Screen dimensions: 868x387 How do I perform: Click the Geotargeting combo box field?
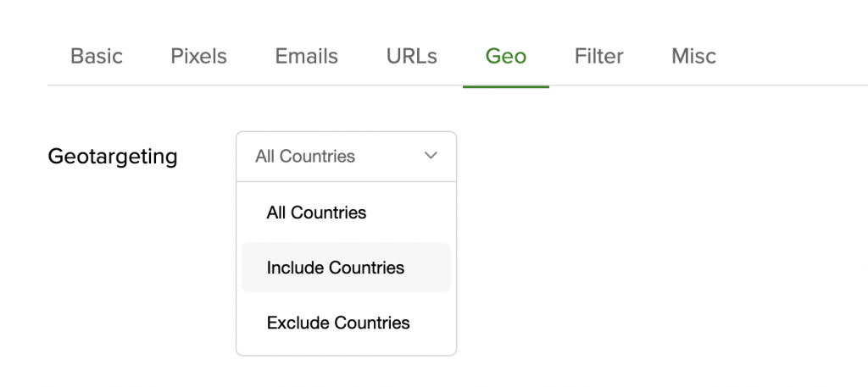click(346, 156)
